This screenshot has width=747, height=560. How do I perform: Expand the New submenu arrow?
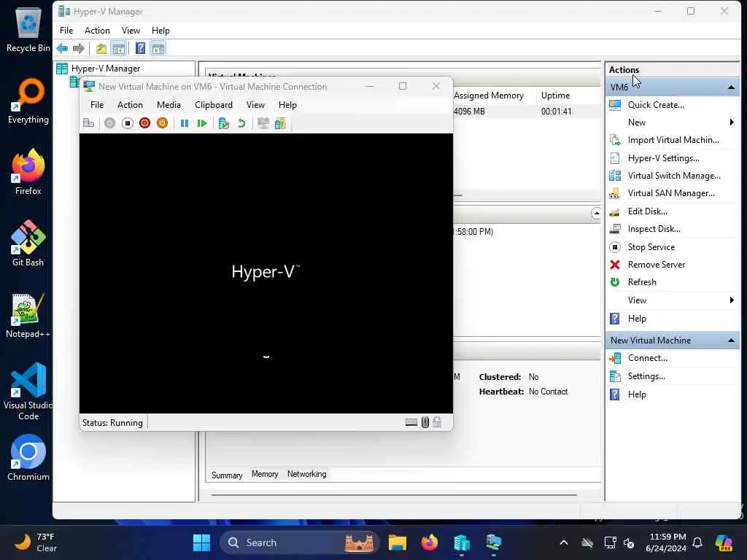(x=732, y=122)
